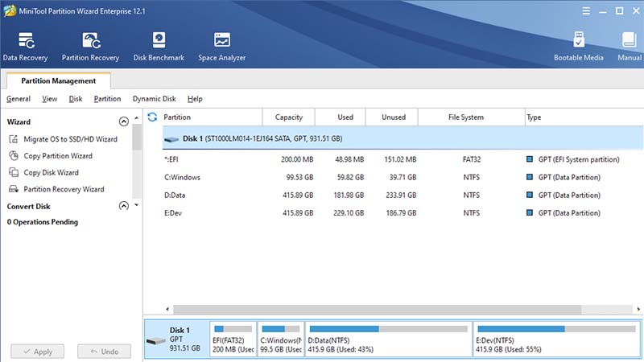The image size is (644, 362).
Task: Open the Disk menu
Action: [76, 99]
